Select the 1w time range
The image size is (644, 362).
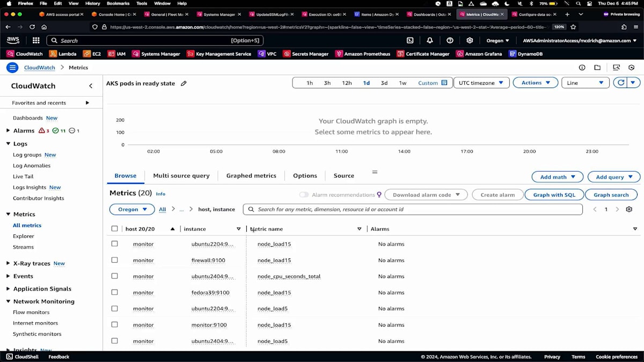402,83
